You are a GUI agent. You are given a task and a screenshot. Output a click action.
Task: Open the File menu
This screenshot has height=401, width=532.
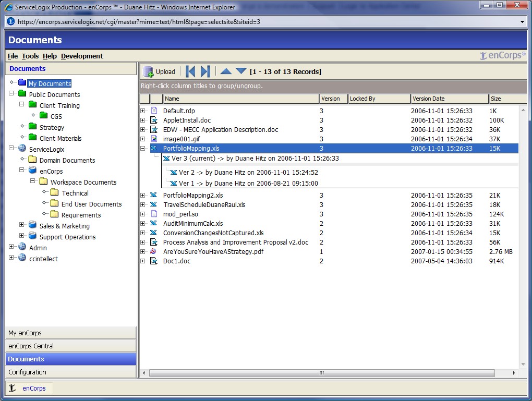13,56
